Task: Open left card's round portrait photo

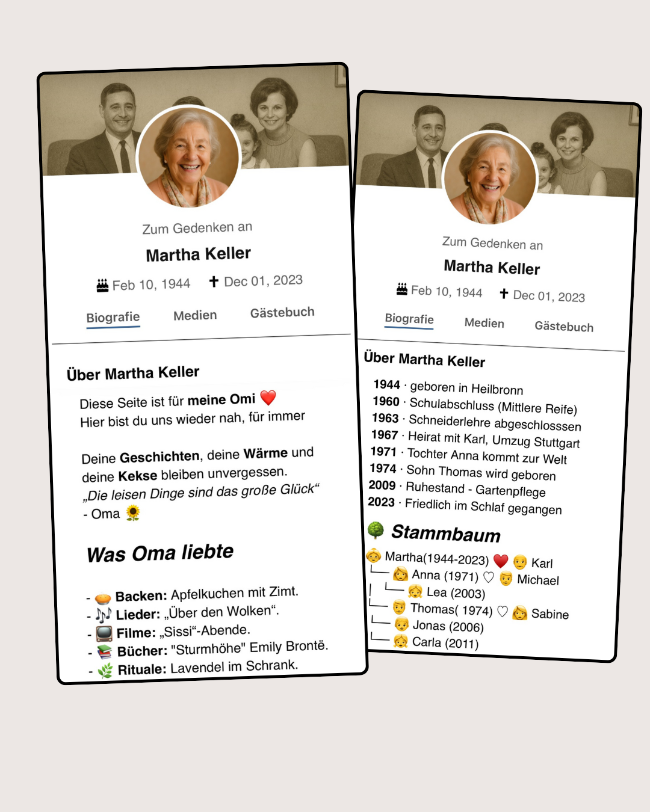Action: tap(188, 157)
